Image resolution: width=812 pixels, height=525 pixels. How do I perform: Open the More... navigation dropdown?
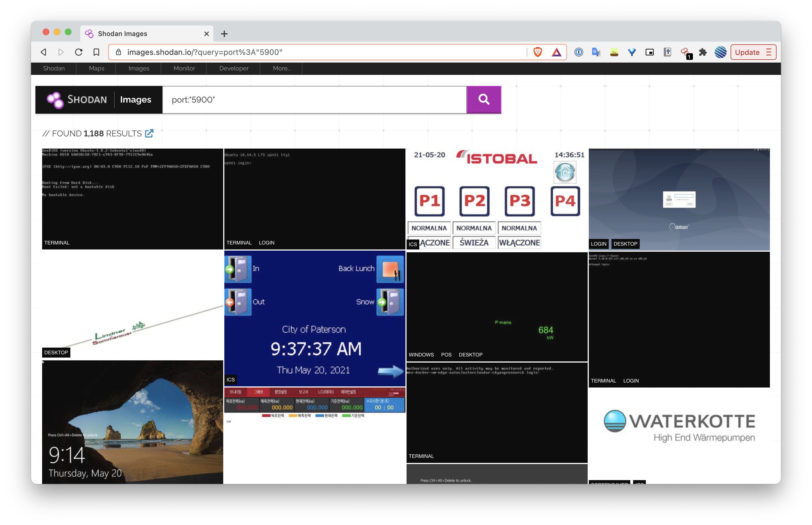[282, 68]
